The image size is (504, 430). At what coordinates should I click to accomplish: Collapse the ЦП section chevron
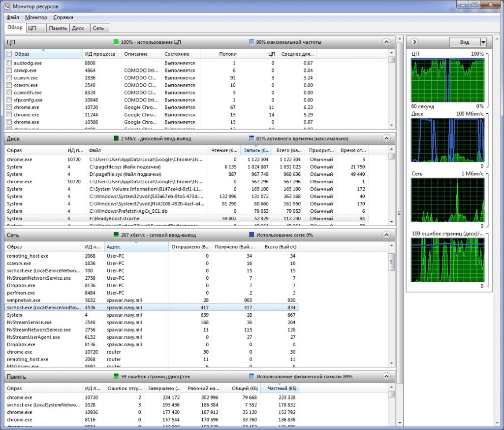[386, 42]
